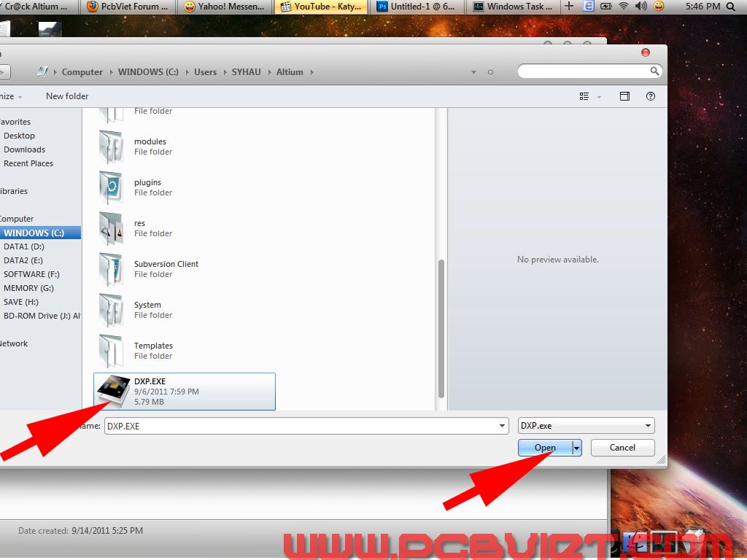The width and height of the screenshot is (747, 560).
Task: Select the Subversion Client folder icon
Action: [x=112, y=269]
